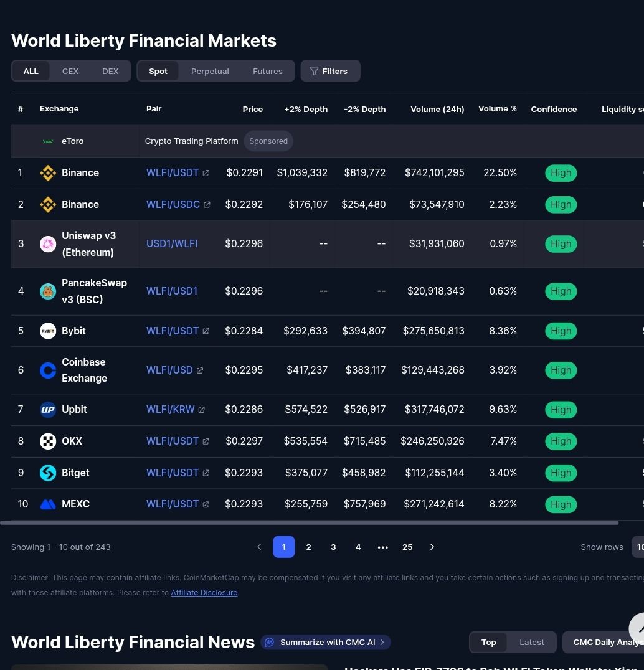Click the MEXC logo icon
The height and width of the screenshot is (670, 644).
(48, 504)
